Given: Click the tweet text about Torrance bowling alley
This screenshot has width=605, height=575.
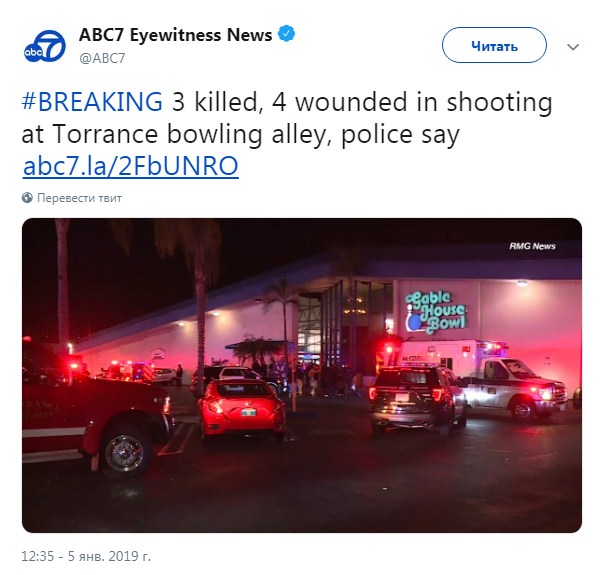Looking at the screenshot, I should tap(287, 118).
